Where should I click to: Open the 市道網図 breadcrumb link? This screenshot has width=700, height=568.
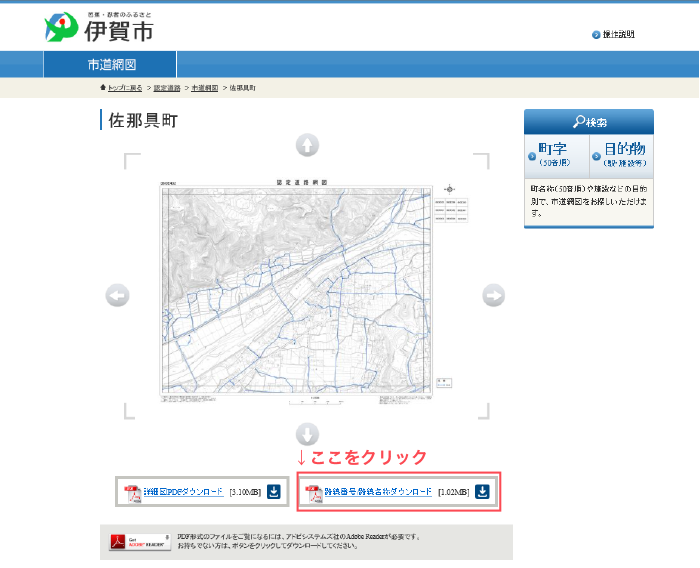[205, 88]
